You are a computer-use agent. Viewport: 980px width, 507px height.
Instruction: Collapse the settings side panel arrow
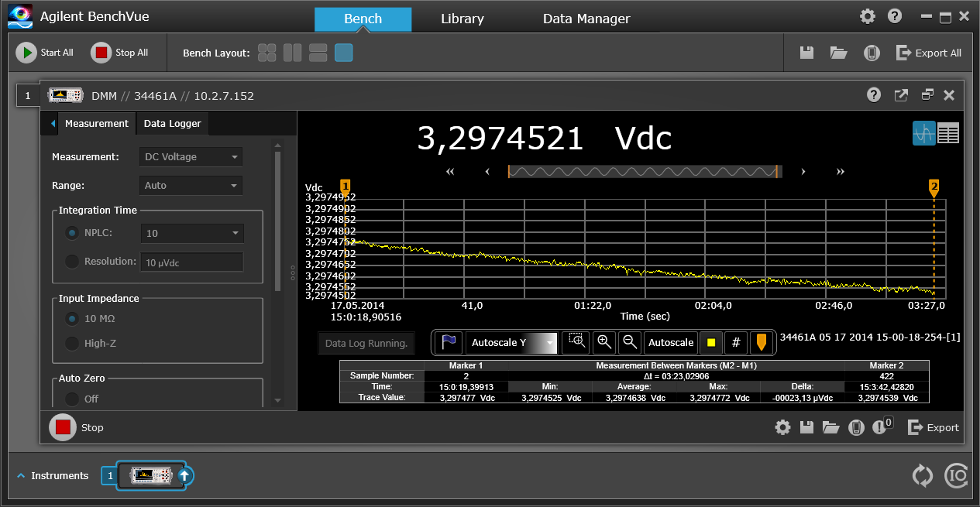click(52, 124)
